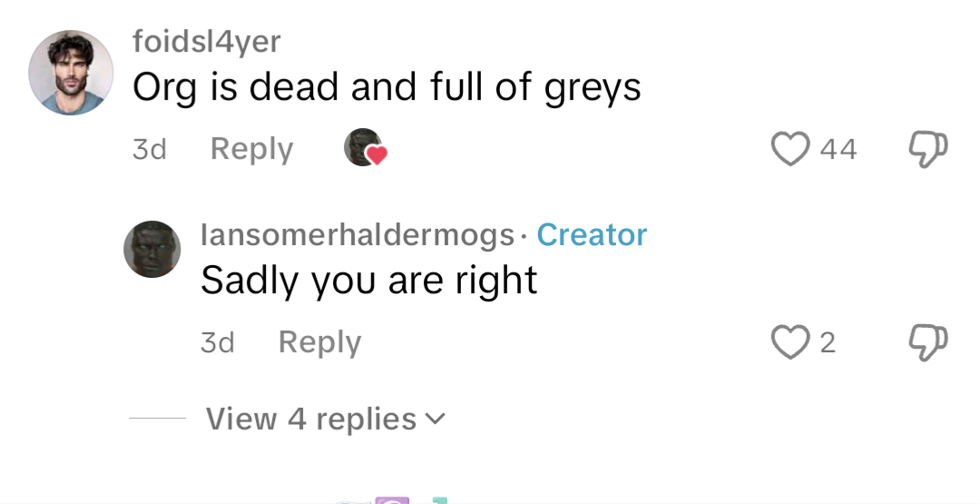Tap the 44 likes count
Image resolution: width=980 pixels, height=504 pixels.
pyautogui.click(x=838, y=150)
